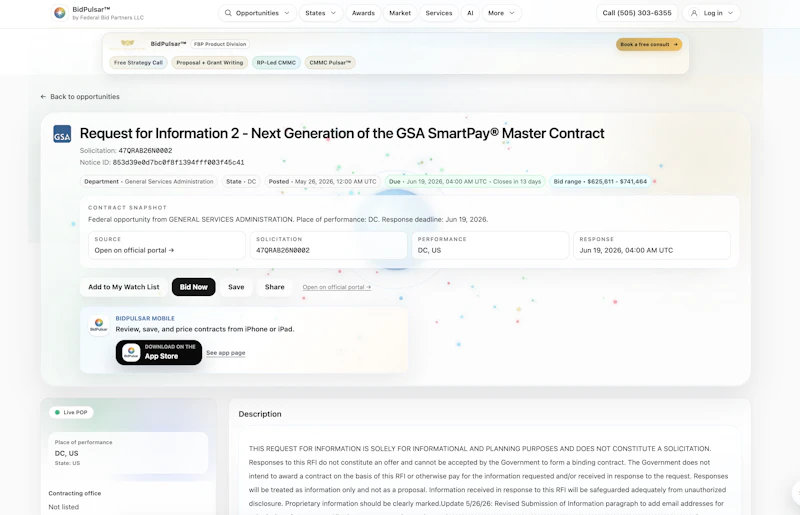Click the BIDPULSAR MOBILE heading
The height and width of the screenshot is (515, 800).
145,318
